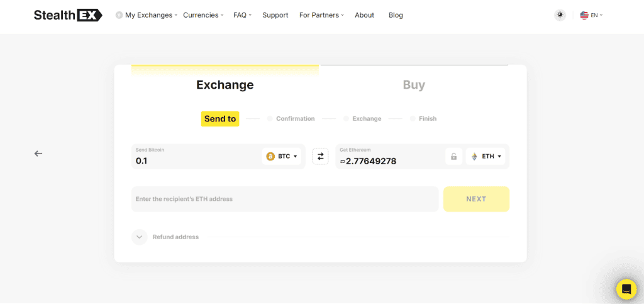Open the EN language dropdown

click(596, 15)
